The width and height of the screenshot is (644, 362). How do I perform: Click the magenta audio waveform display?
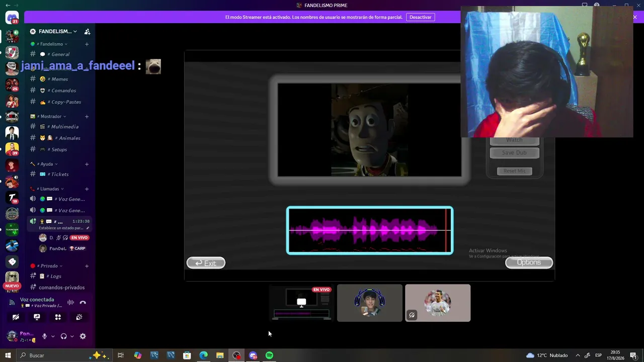click(x=370, y=230)
